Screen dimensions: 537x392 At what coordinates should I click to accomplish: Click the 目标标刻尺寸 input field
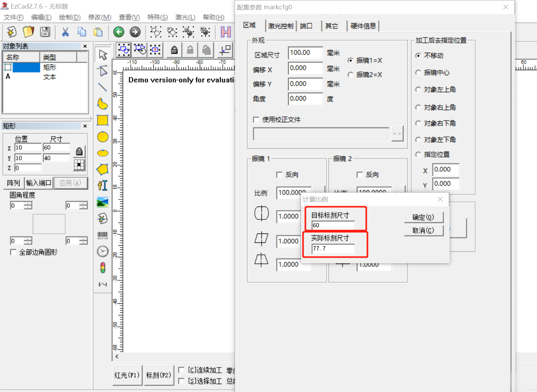[333, 225]
